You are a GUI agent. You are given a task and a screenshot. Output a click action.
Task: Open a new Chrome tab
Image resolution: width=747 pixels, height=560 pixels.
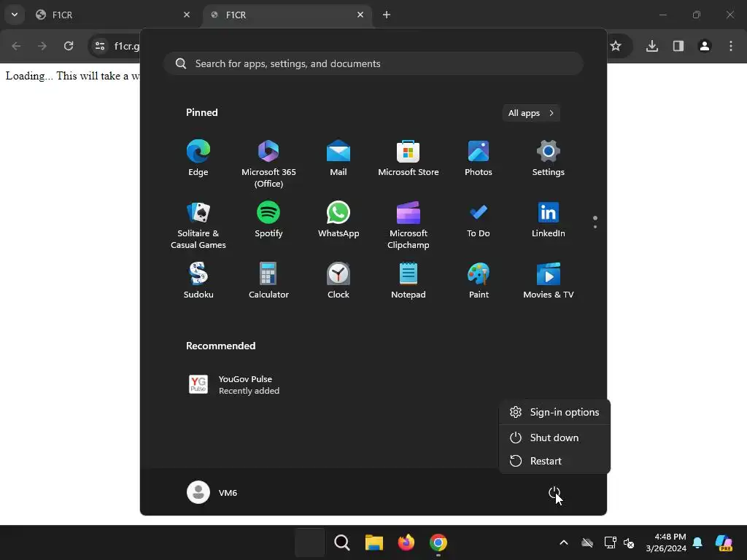click(387, 15)
